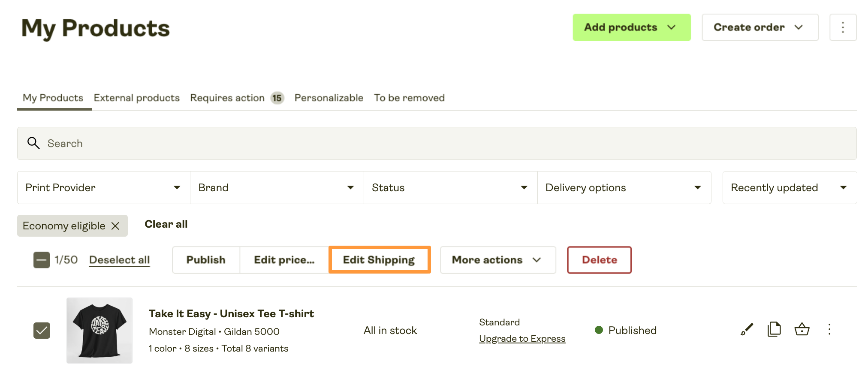Open the More actions dropdown
The width and height of the screenshot is (868, 373).
[497, 259]
